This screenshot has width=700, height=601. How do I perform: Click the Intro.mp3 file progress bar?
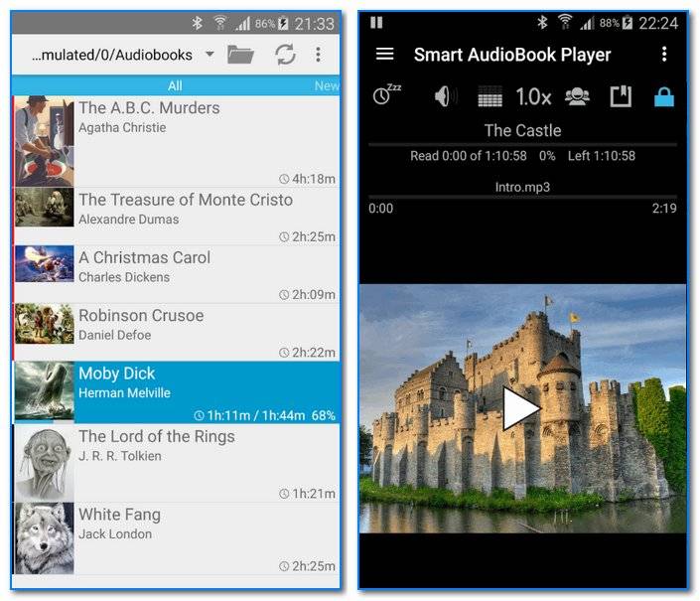tap(522, 197)
